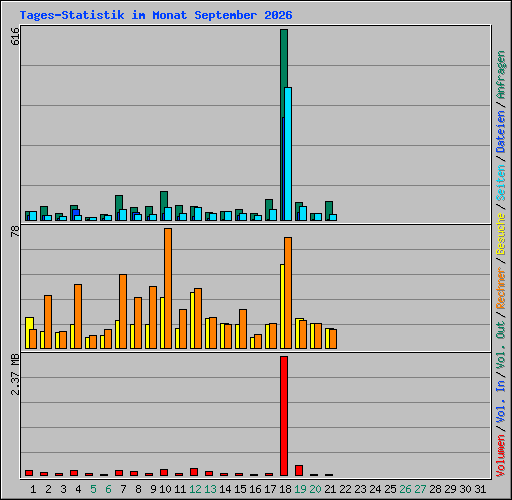Viewport: 512px width, 500px height.
Task: Click the 2.37 MB y-axis label
Action: pyautogui.click(x=15, y=375)
